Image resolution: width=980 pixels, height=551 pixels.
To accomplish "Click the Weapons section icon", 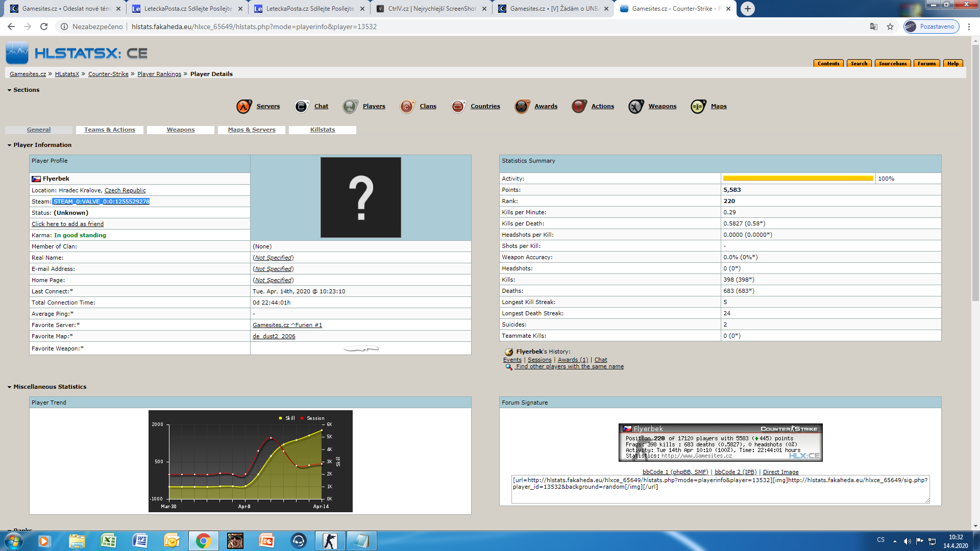I will click(636, 106).
